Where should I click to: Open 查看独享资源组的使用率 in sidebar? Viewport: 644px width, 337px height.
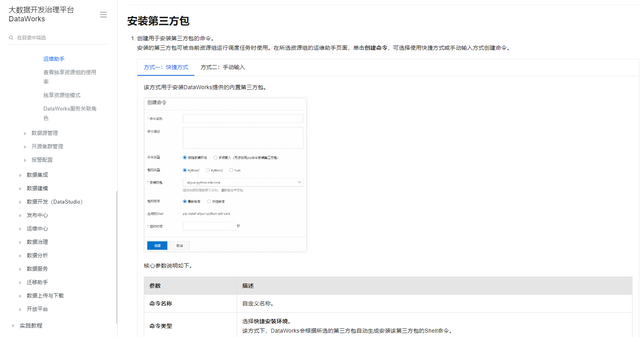70,77
